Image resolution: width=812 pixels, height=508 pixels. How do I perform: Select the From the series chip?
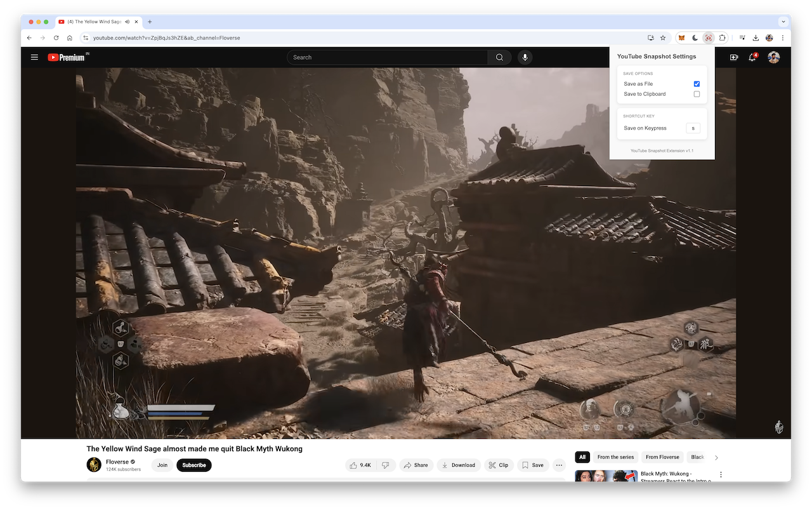point(615,457)
